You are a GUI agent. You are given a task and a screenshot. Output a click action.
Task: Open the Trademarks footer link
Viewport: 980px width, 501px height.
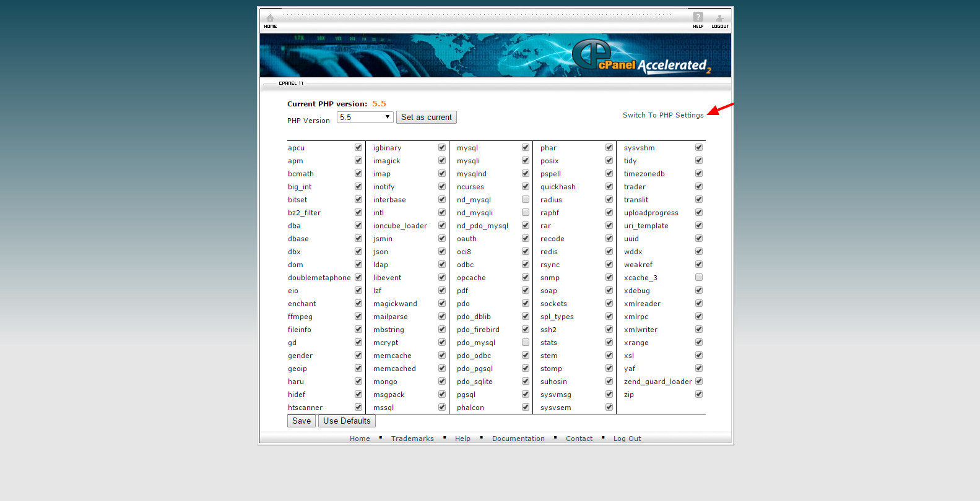(x=412, y=439)
